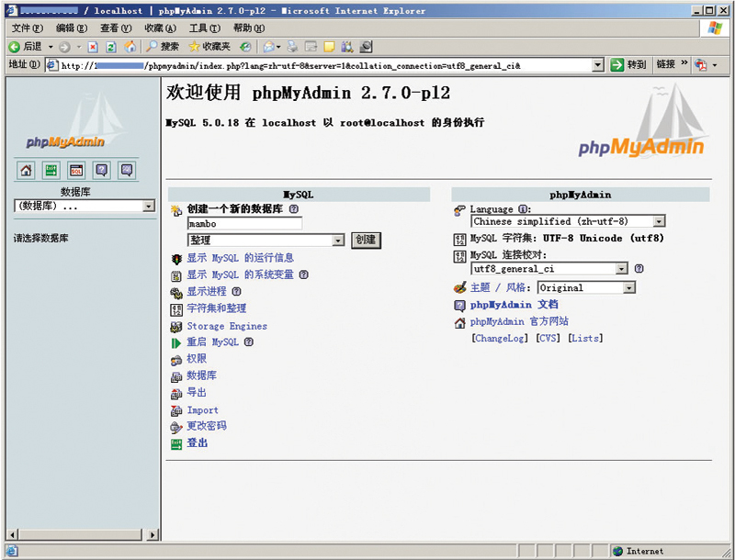This screenshot has width=735, height=560.
Task: Click the 更改密码 change password link
Action: [207, 426]
